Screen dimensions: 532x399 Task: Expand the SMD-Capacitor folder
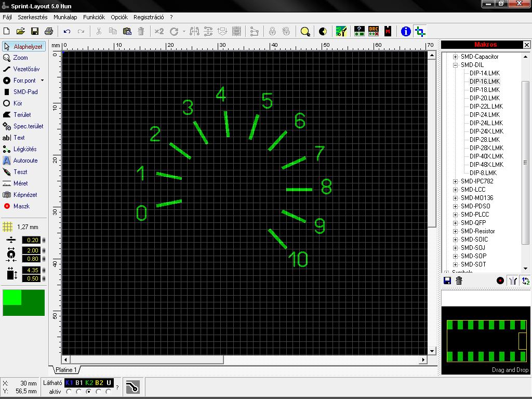tap(455, 57)
